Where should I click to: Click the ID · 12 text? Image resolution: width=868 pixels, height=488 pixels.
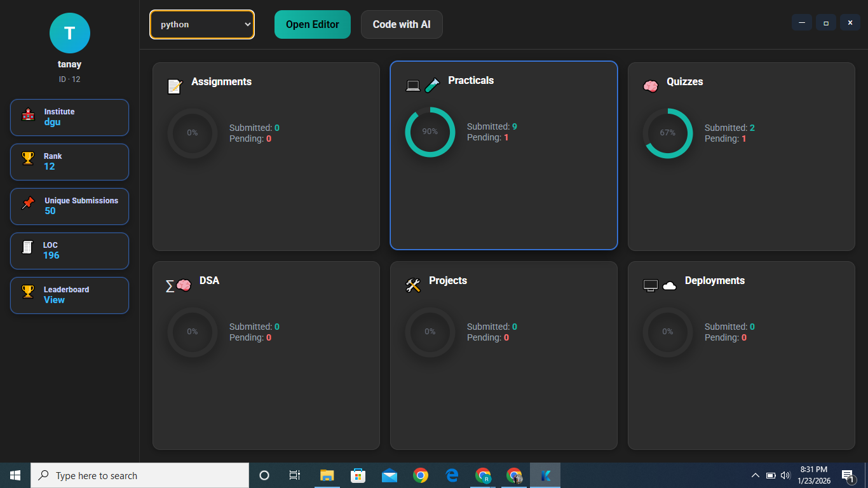pos(70,79)
